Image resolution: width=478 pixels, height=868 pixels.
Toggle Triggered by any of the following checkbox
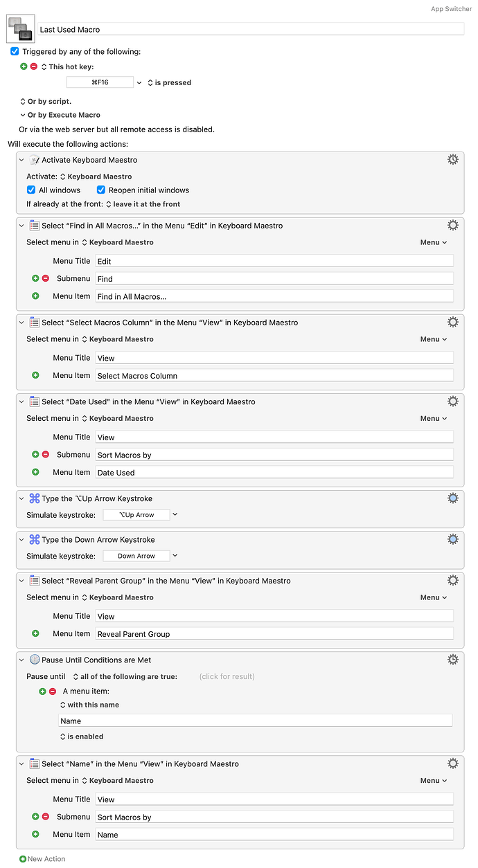click(x=15, y=51)
